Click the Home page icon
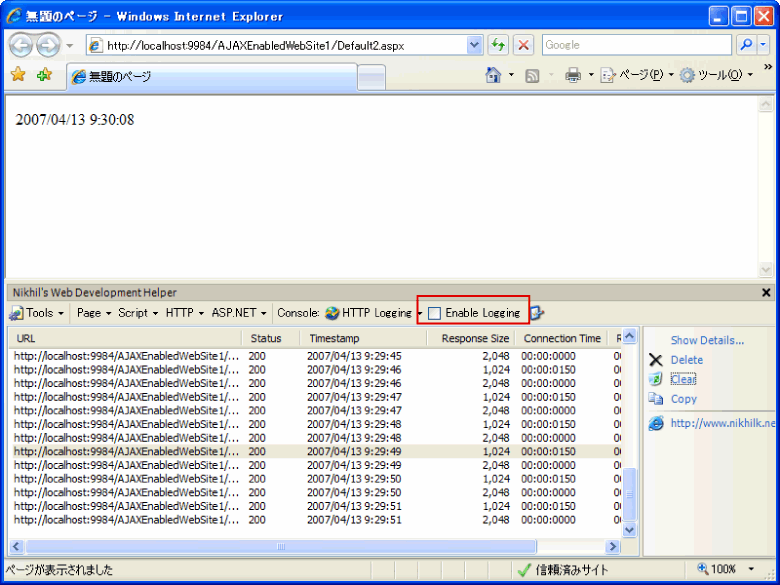 pyautogui.click(x=493, y=75)
